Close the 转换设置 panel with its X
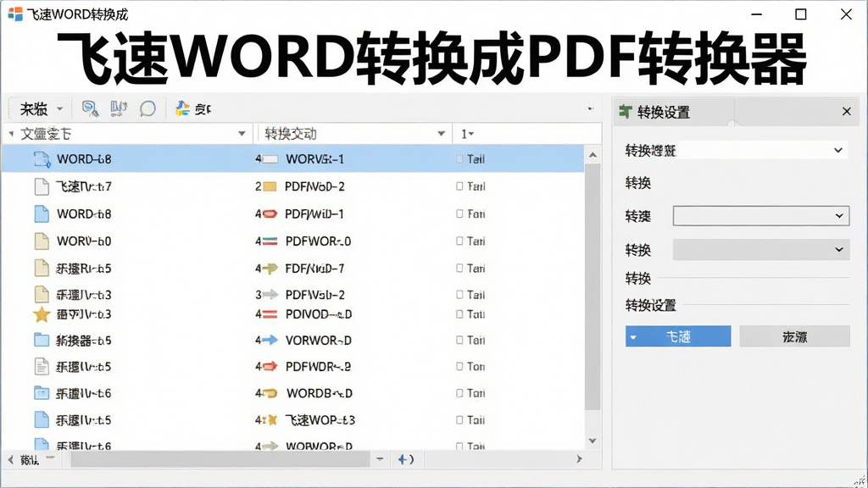 (847, 111)
